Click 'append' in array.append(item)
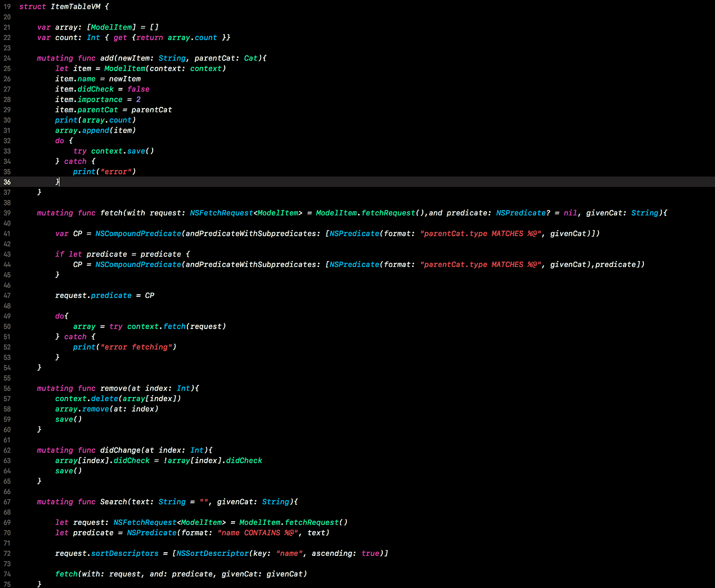Viewport: 715px width, 588px height. 96,131
